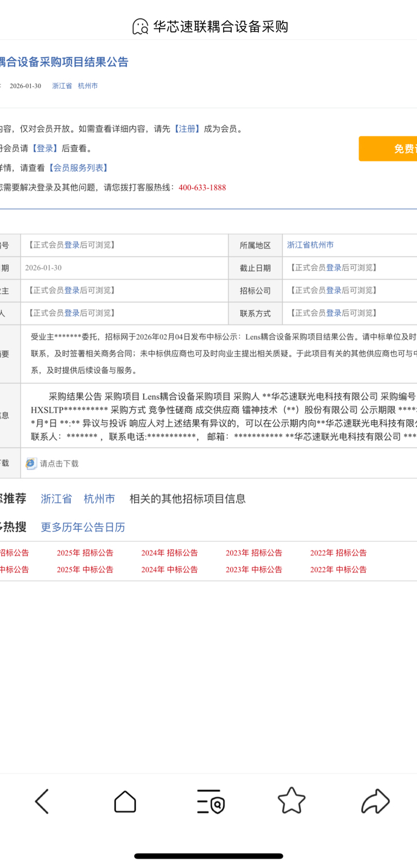Click 浙江省杭州市 in 所属地区 cell
The width and height of the screenshot is (417, 868).
(x=311, y=245)
